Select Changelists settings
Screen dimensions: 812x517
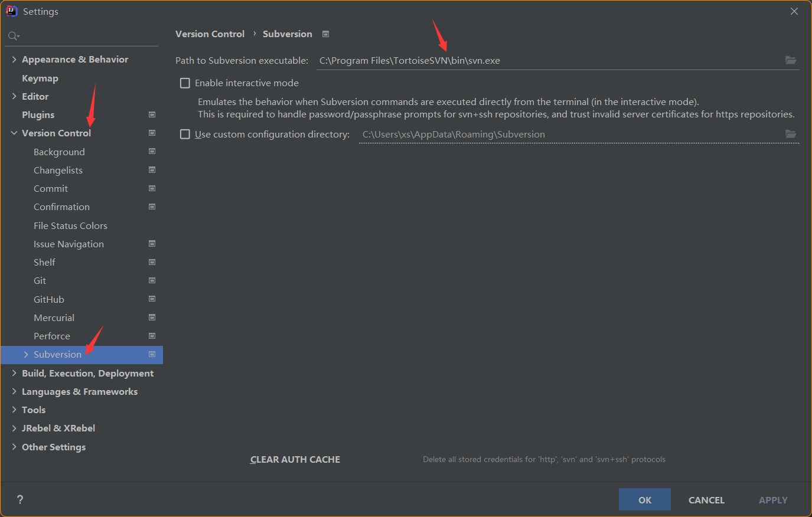[58, 170]
